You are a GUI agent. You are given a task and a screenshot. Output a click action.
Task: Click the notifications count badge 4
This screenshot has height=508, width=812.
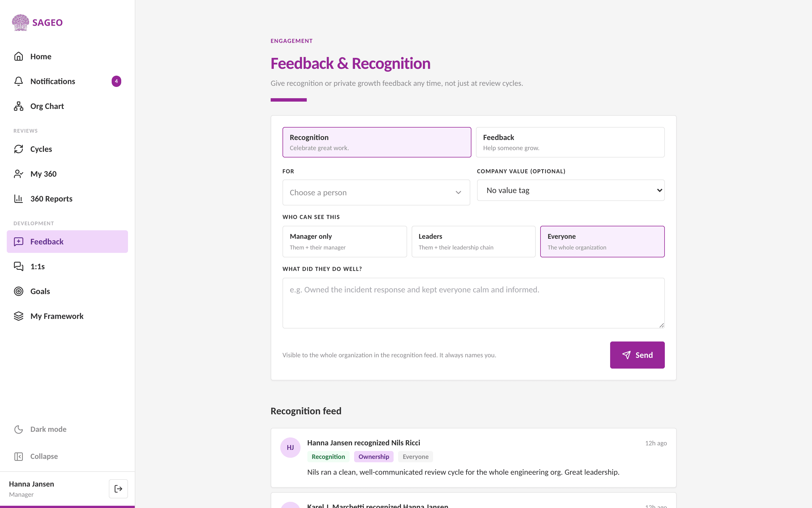[x=116, y=81]
